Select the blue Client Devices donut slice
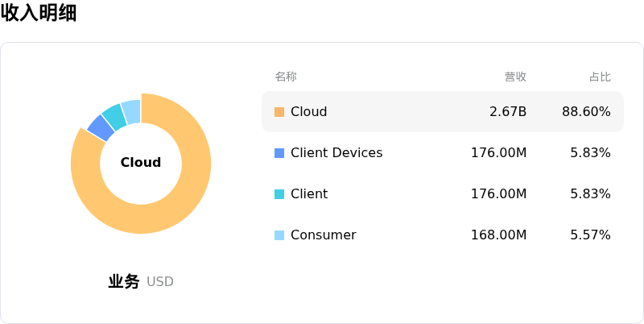 pyautogui.click(x=101, y=127)
